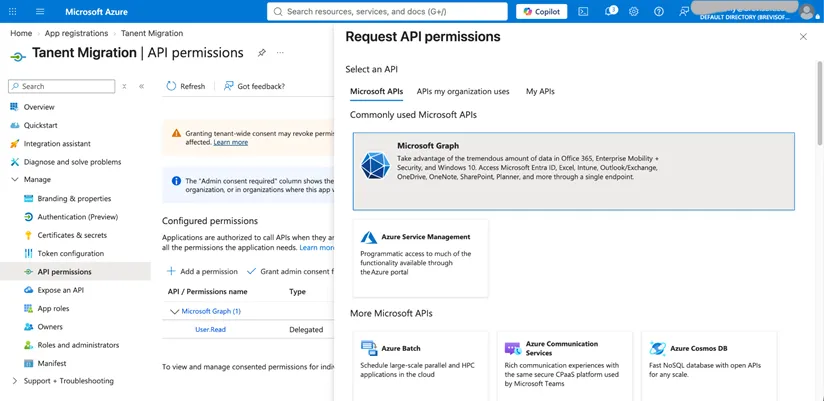
Task: Select API permissions in sidebar
Action: (x=75, y=272)
